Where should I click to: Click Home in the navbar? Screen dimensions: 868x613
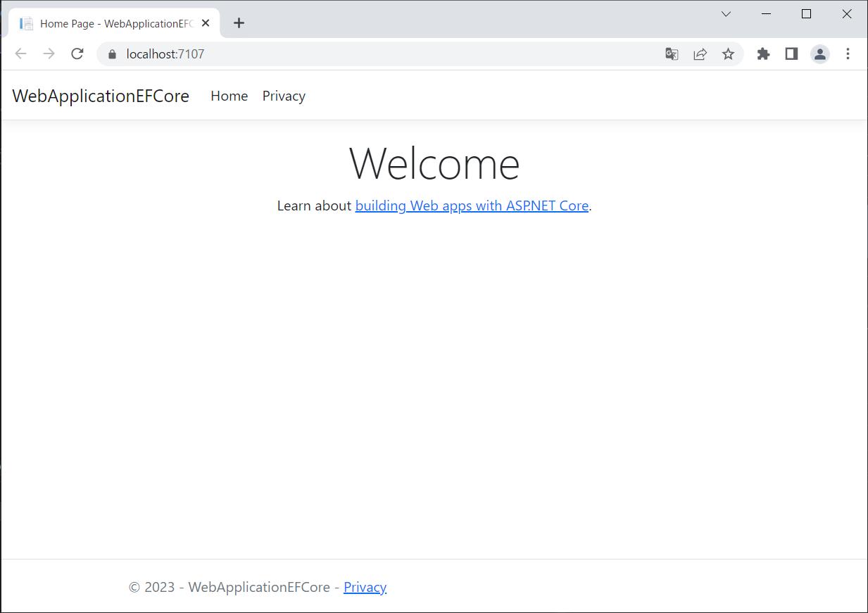(229, 96)
